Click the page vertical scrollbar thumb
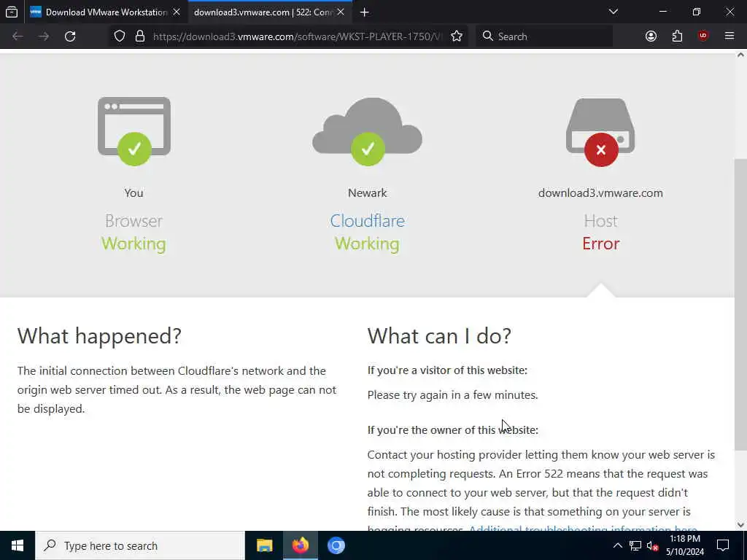This screenshot has height=560, width=747. pos(740,305)
